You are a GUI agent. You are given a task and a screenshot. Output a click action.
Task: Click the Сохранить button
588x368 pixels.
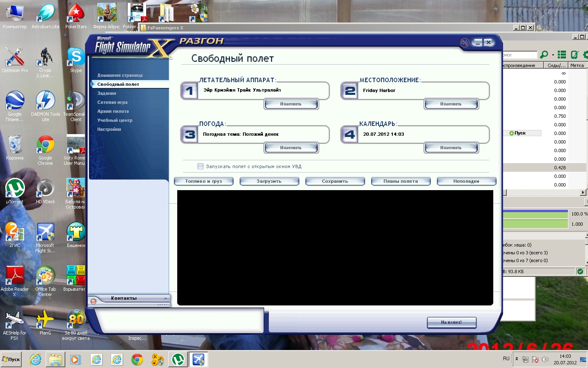coord(335,181)
